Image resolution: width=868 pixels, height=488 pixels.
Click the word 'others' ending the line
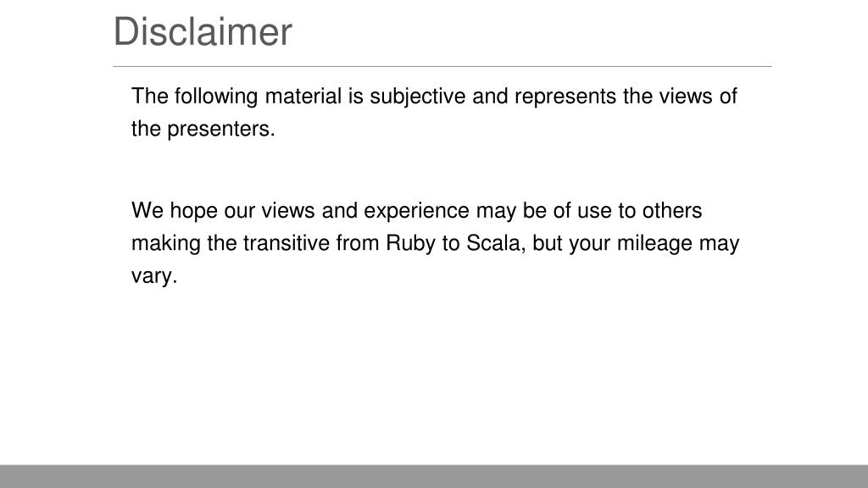[672, 210]
